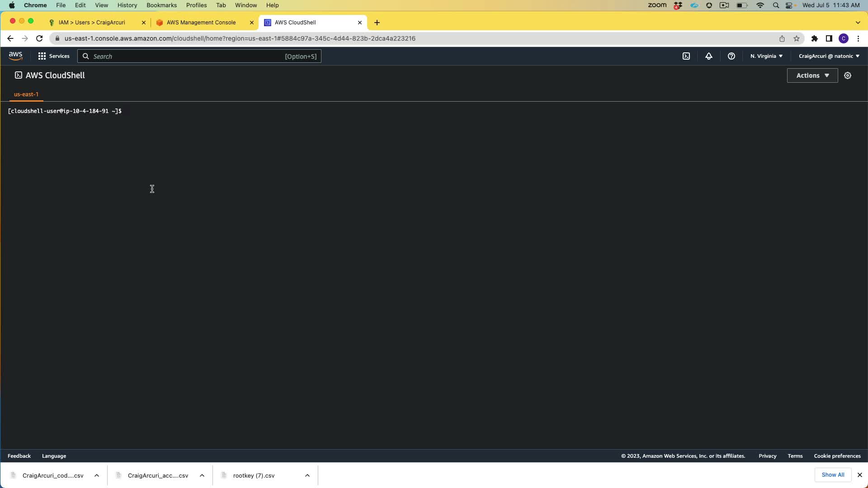868x488 pixels.
Task: Click the Show All downloads button
Action: (833, 475)
